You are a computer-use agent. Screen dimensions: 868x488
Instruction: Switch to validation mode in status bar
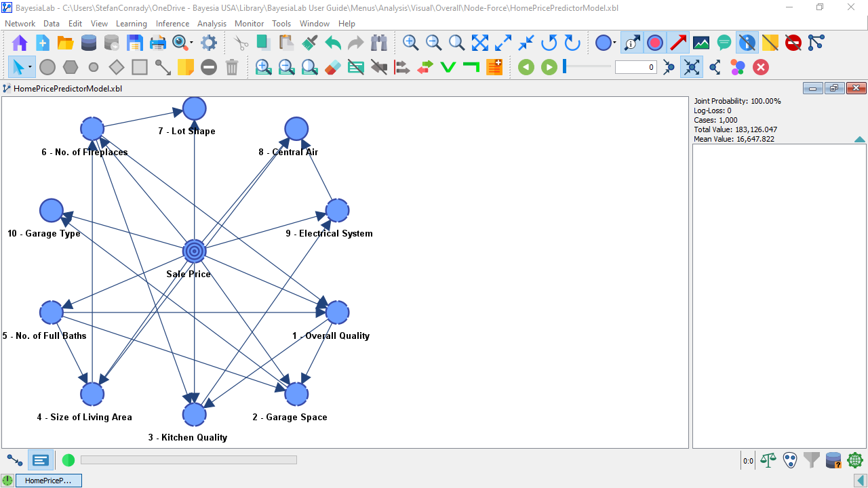click(41, 461)
